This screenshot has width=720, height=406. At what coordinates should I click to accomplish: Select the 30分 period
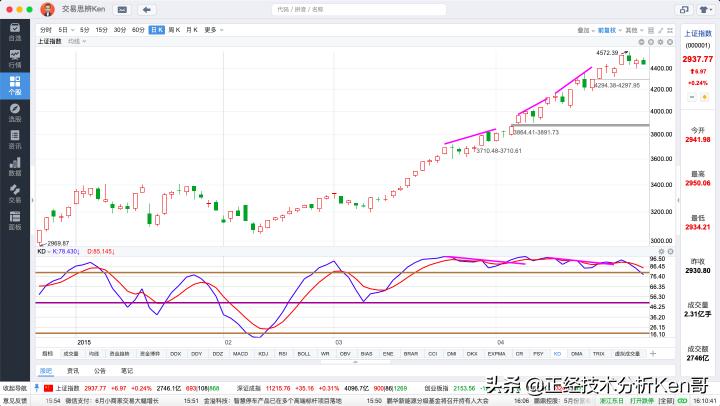coord(120,30)
